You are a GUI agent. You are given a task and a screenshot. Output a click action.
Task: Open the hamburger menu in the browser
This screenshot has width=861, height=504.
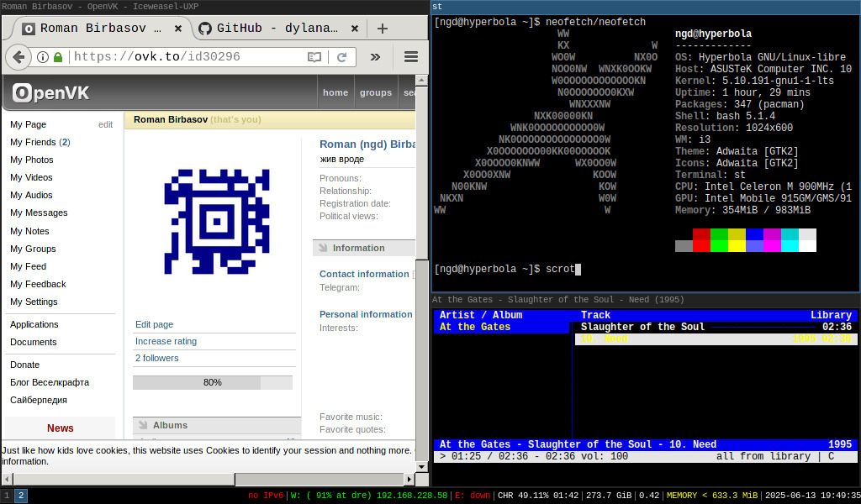point(411,57)
